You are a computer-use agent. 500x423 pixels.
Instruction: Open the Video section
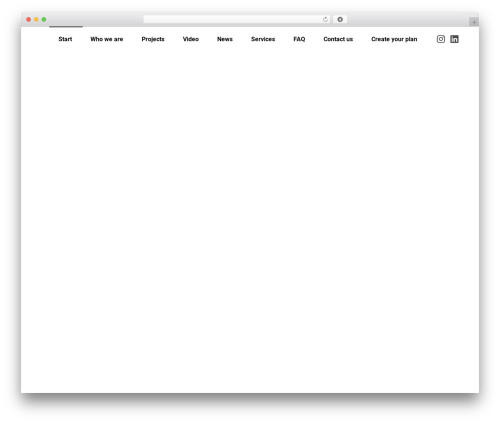click(191, 39)
